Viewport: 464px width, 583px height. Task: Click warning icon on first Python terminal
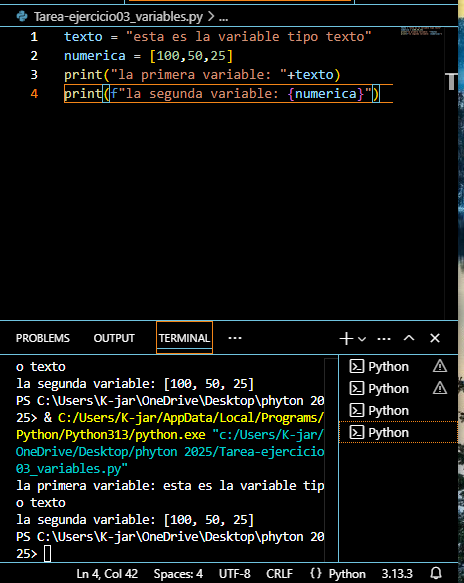pos(440,366)
